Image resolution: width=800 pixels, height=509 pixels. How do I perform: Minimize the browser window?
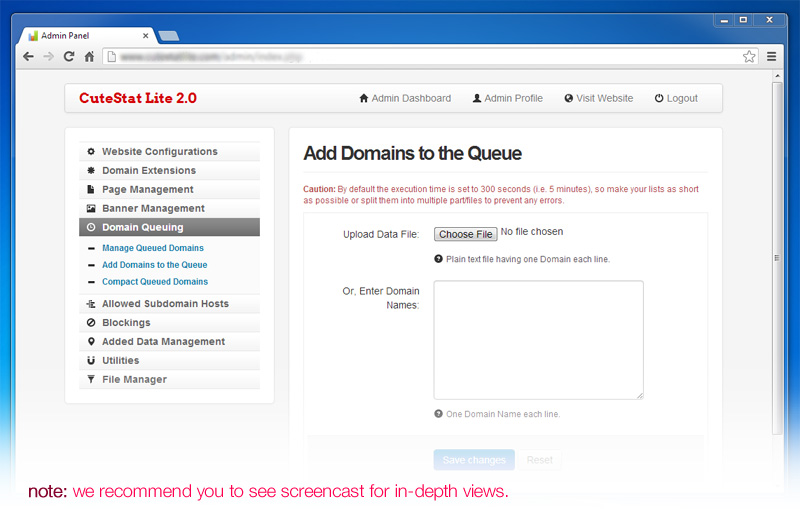(x=724, y=20)
